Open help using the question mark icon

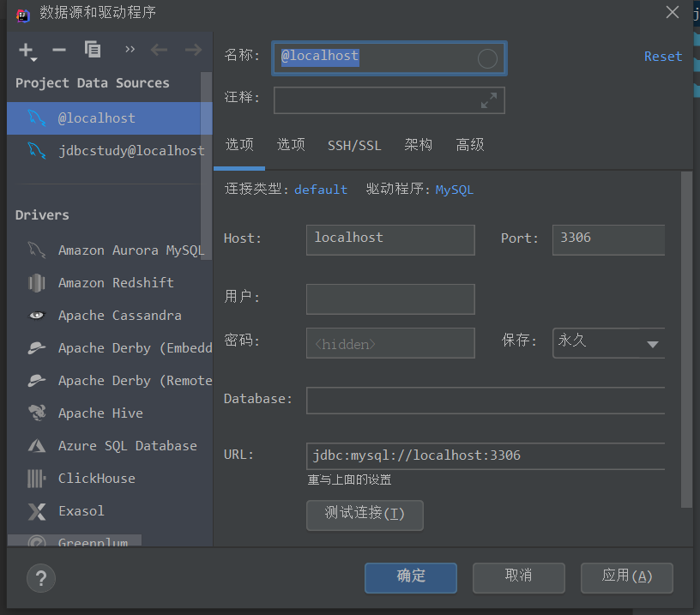tap(40, 578)
